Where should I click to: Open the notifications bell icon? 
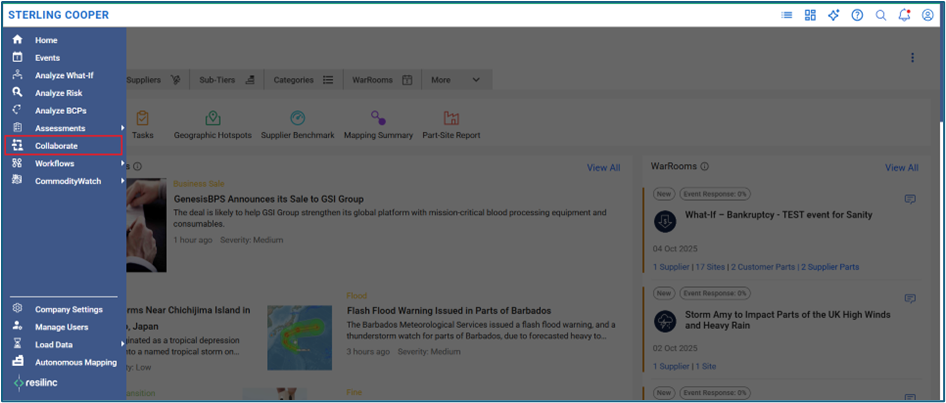pyautogui.click(x=904, y=15)
